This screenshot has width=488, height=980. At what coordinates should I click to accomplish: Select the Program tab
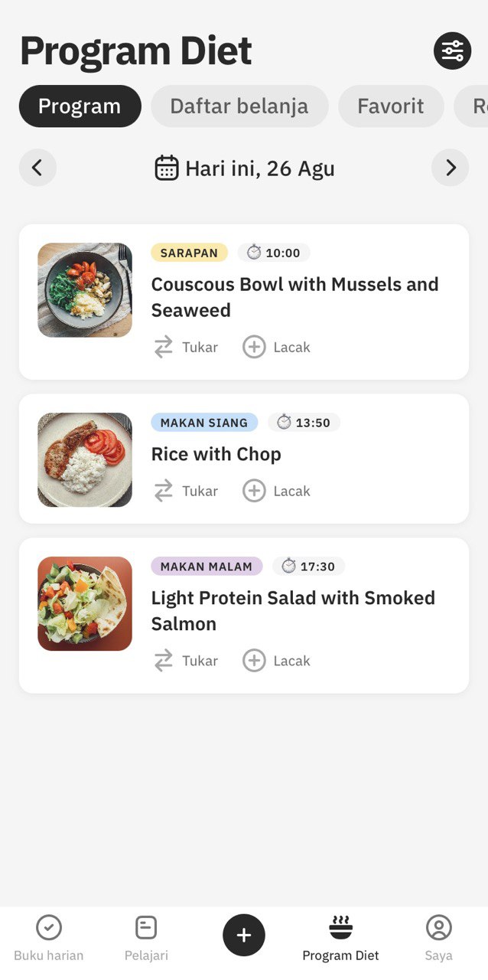click(80, 106)
